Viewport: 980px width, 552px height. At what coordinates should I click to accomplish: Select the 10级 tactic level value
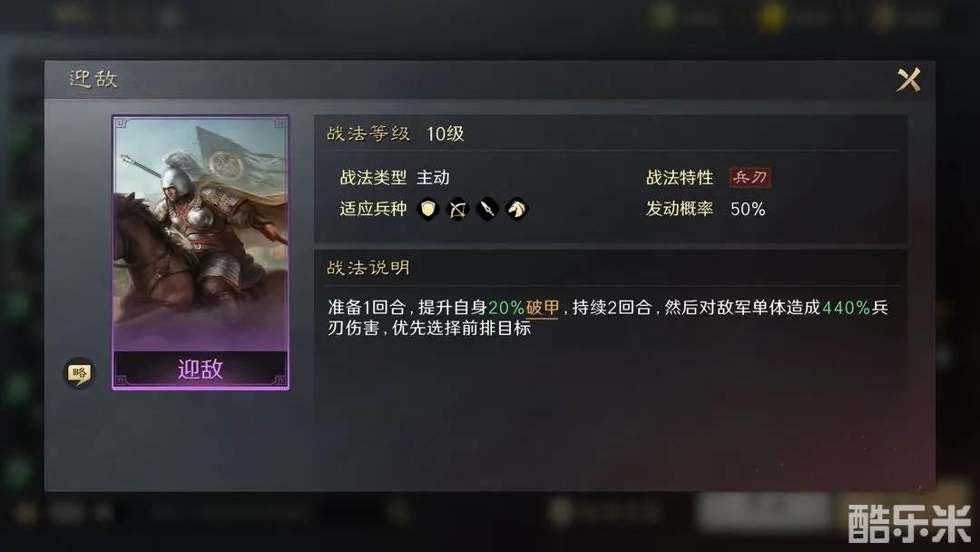click(x=445, y=133)
